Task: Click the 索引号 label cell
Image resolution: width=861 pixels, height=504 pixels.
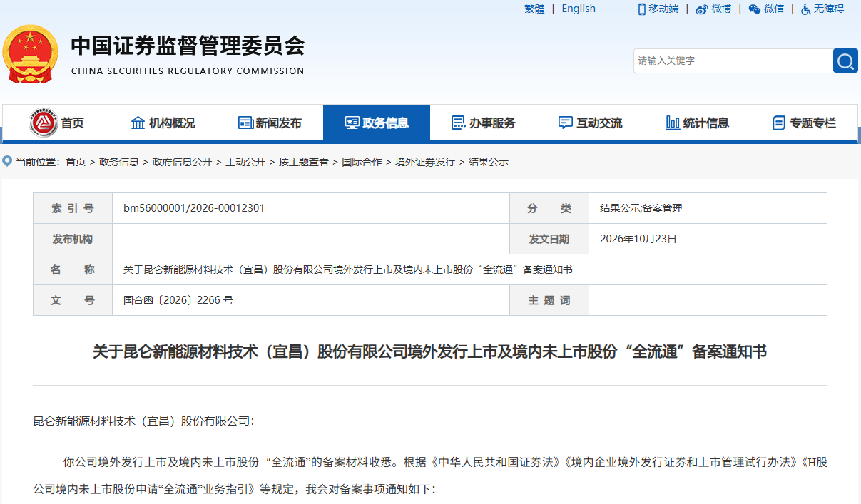Action: point(73,208)
